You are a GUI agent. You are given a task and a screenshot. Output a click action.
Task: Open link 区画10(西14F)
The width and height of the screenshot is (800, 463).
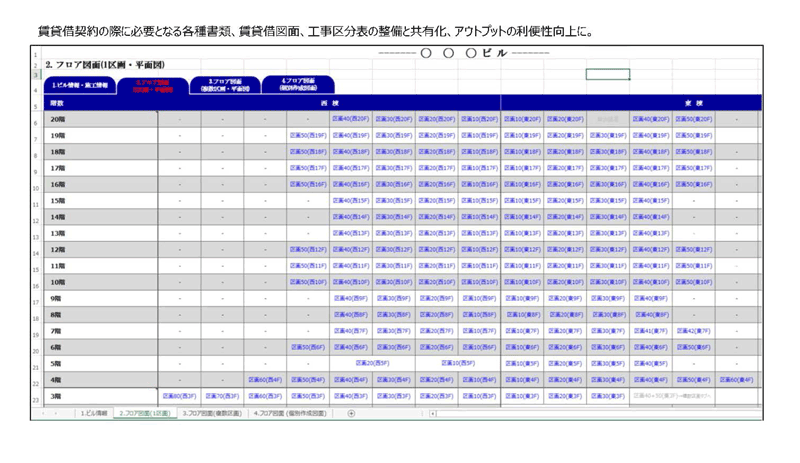(480, 217)
